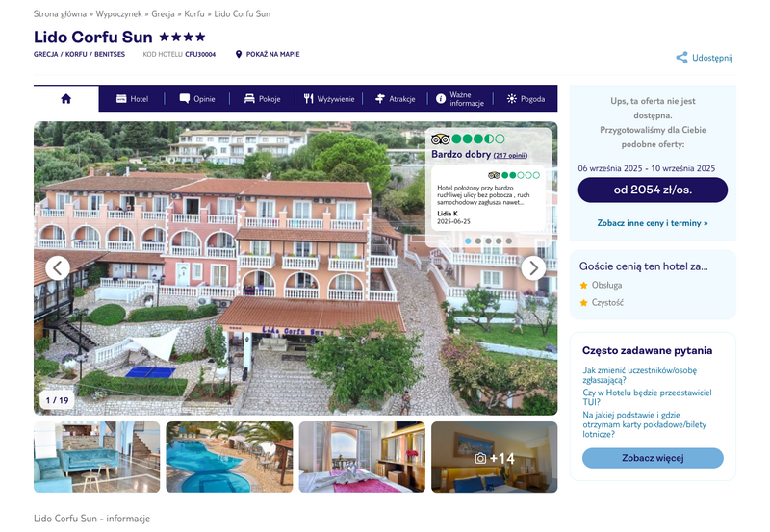The width and height of the screenshot is (770, 532).
Task: Open the 217 opinii reviews link
Action: click(510, 155)
